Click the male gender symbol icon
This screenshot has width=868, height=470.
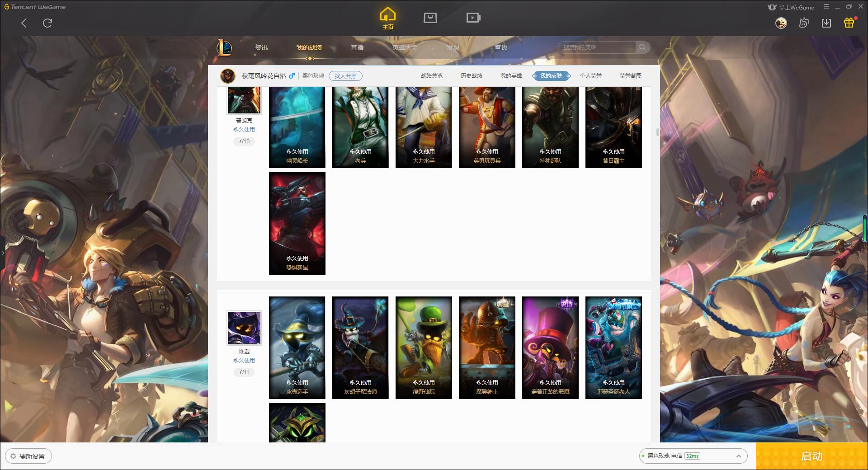(292, 76)
